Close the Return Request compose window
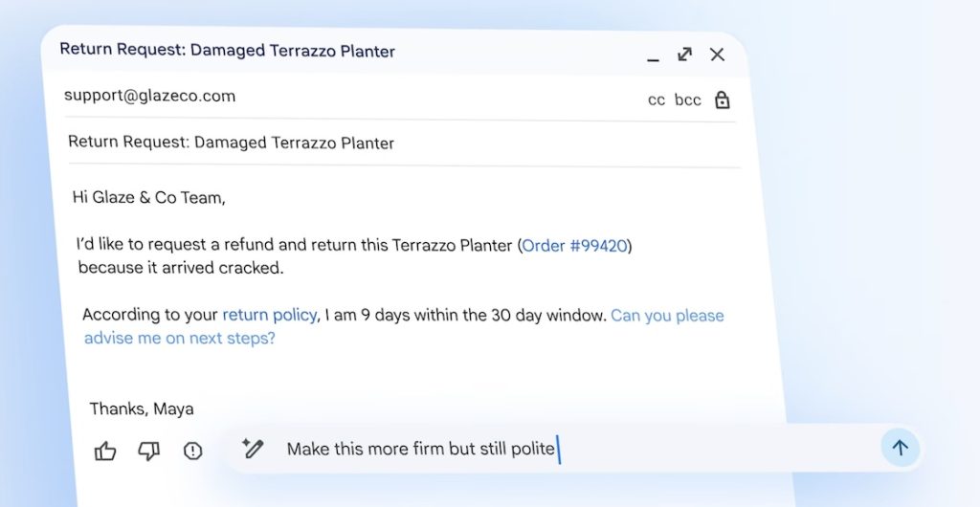This screenshot has width=980, height=507. tap(717, 55)
